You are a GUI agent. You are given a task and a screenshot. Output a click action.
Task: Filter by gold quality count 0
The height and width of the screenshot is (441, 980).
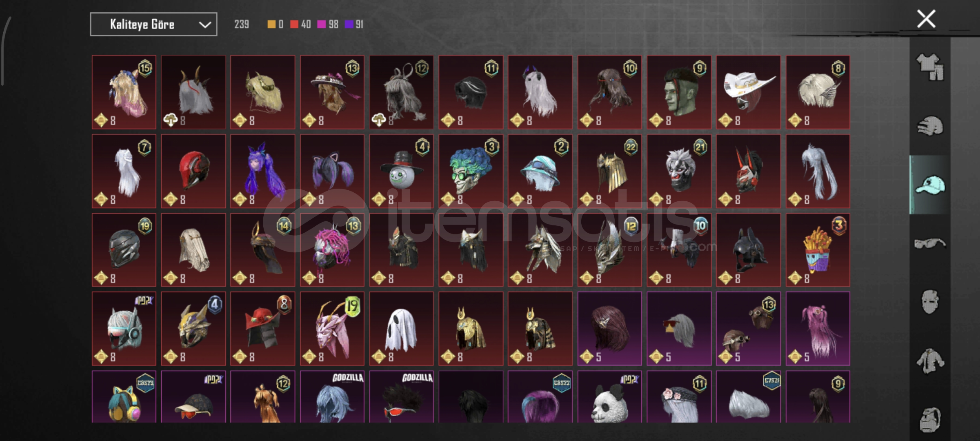pos(275,24)
